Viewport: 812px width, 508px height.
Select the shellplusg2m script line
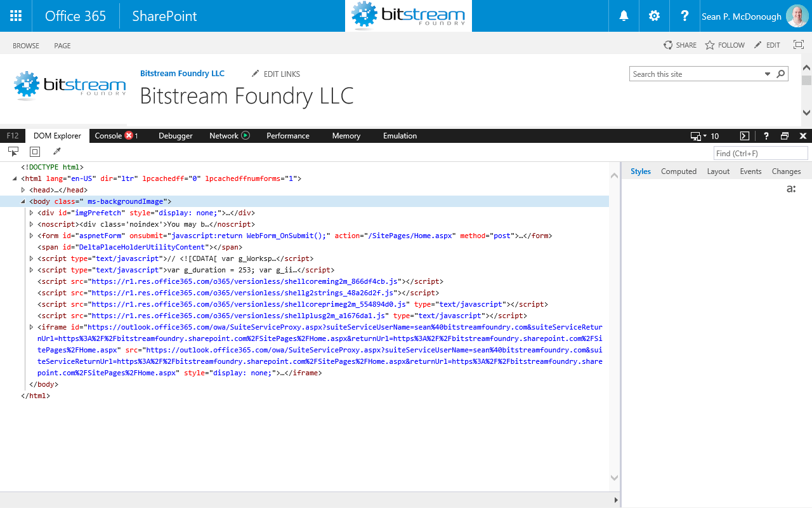[x=282, y=316]
